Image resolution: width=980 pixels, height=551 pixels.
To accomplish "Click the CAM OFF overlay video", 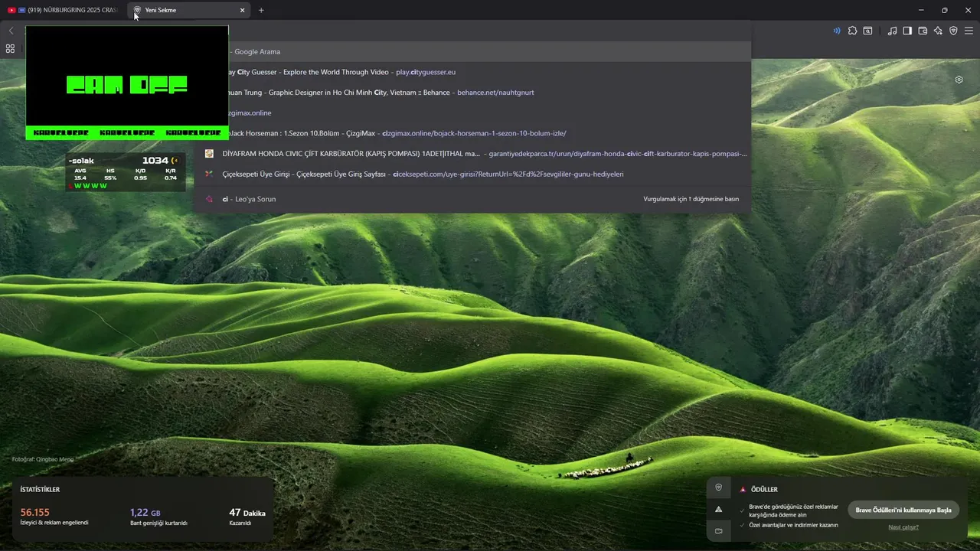I will (127, 83).
